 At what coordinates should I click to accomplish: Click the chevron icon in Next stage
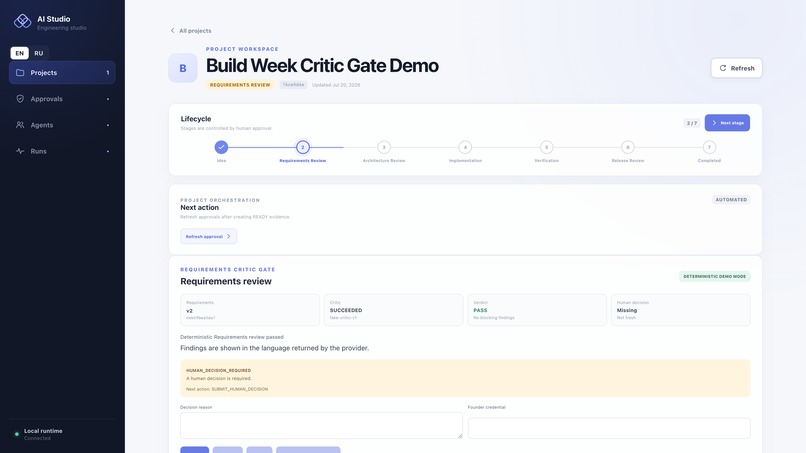(x=714, y=123)
